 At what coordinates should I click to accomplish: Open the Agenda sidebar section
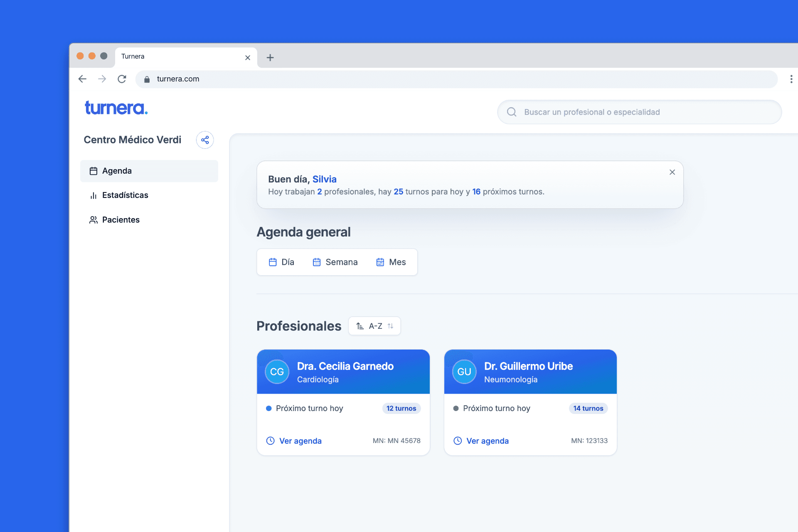pos(116,170)
